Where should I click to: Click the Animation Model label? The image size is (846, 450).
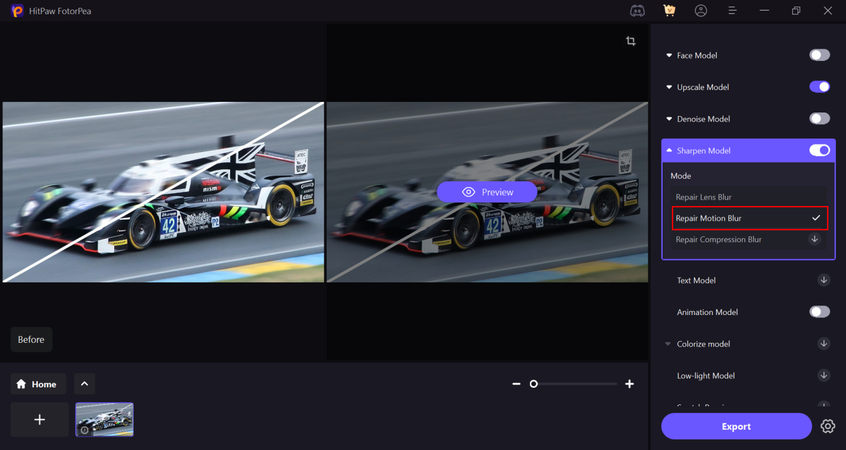point(707,312)
